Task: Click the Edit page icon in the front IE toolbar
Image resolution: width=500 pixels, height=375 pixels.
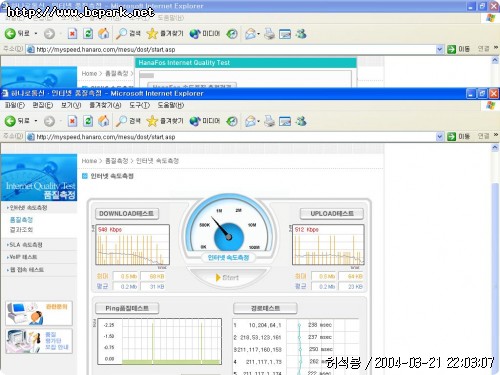Action: pyautogui.click(x=285, y=121)
